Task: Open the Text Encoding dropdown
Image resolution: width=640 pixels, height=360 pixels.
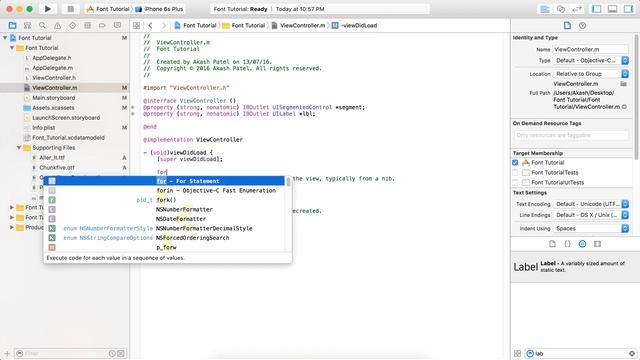Action: point(591,204)
